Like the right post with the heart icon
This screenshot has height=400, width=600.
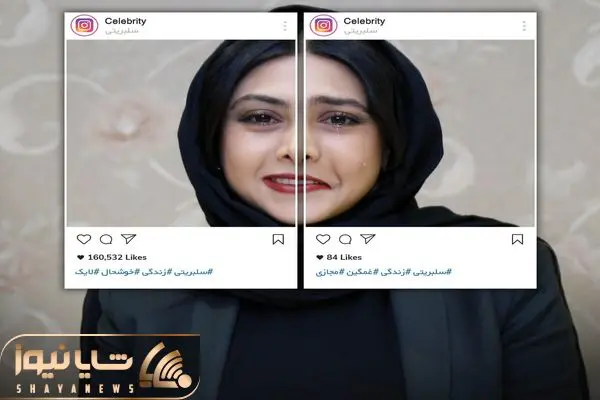pos(323,239)
